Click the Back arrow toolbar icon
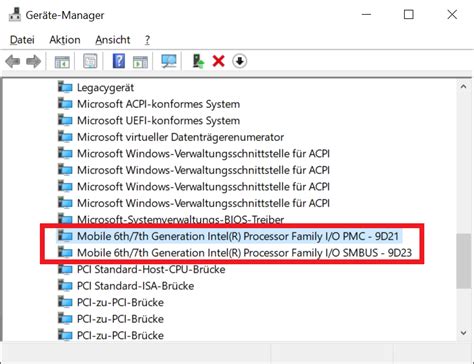474x364 pixels. (13, 61)
